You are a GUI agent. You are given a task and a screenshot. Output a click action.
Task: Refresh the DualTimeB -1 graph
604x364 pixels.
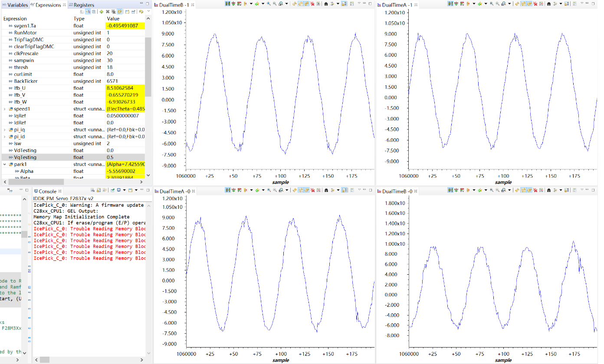[294, 4]
